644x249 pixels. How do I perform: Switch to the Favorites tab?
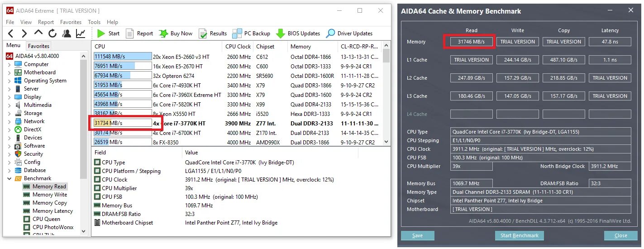click(38, 46)
